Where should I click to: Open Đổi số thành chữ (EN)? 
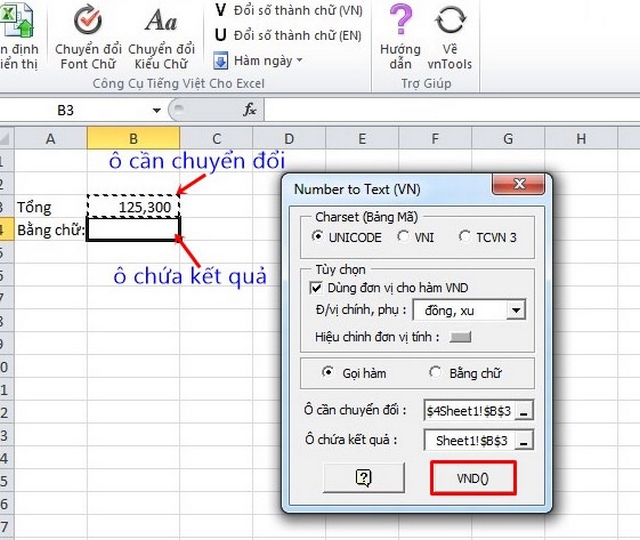click(x=288, y=36)
